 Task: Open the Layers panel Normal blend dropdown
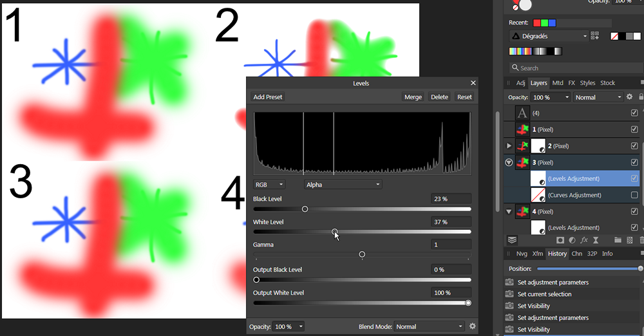coord(598,97)
